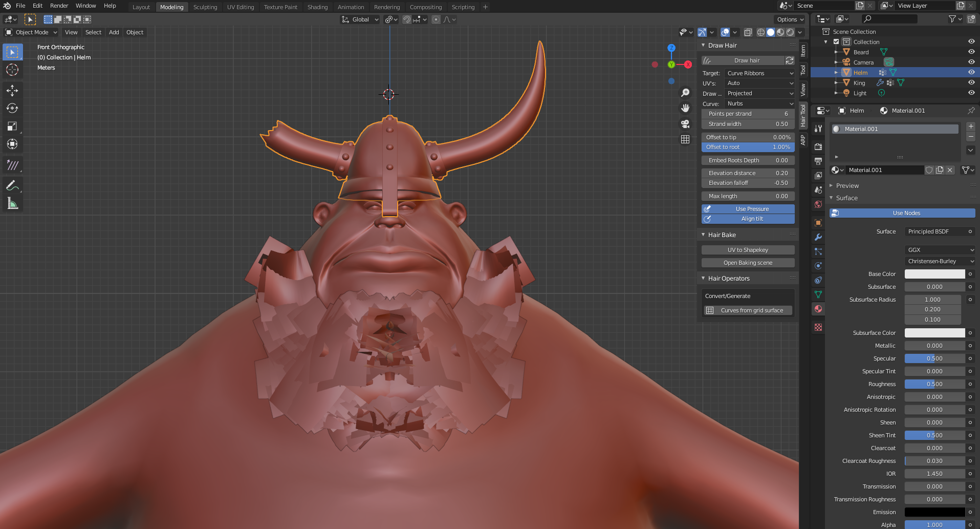Hide the Light object in outliner
980x529 pixels.
click(x=971, y=93)
